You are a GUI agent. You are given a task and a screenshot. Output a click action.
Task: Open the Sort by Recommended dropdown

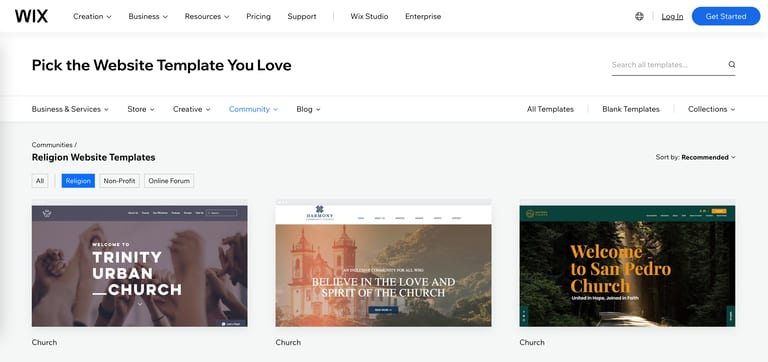click(696, 157)
